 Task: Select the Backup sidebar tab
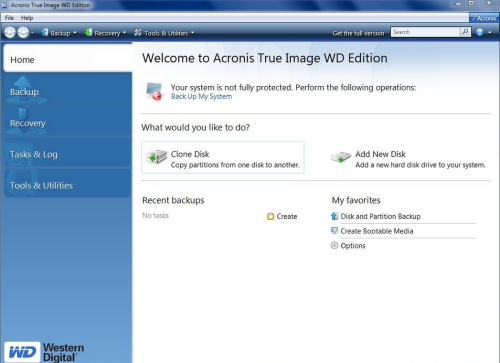[x=68, y=89]
